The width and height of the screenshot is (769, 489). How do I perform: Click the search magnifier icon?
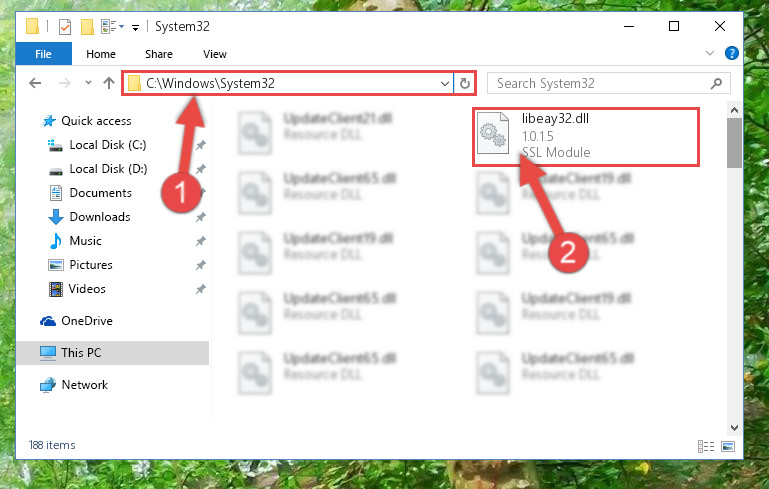click(x=716, y=83)
